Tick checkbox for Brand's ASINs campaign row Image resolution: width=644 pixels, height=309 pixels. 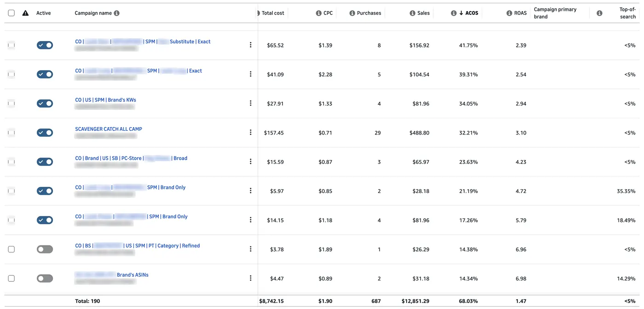click(11, 278)
